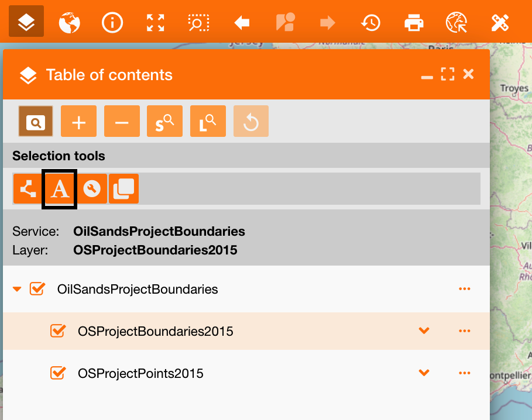Click the S search service button

coord(164,121)
